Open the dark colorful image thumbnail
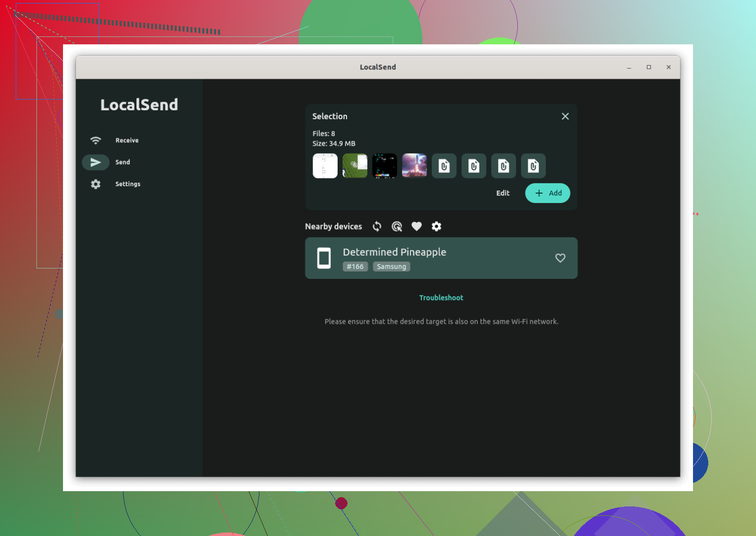Image resolution: width=756 pixels, height=536 pixels. 384,166
